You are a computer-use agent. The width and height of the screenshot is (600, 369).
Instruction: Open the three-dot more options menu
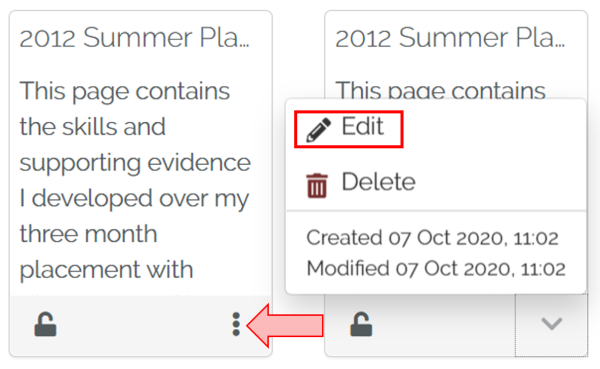coord(236,325)
